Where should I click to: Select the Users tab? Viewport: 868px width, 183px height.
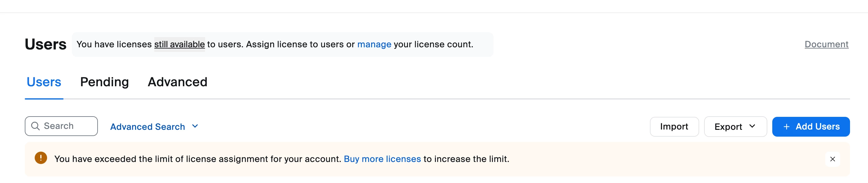[44, 82]
